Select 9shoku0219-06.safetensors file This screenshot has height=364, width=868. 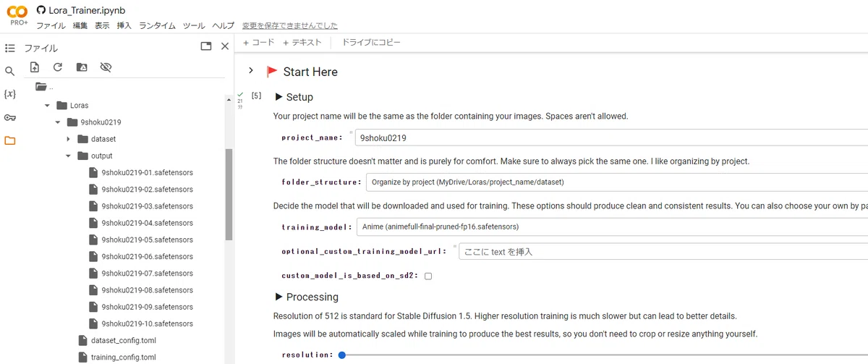coord(148,256)
